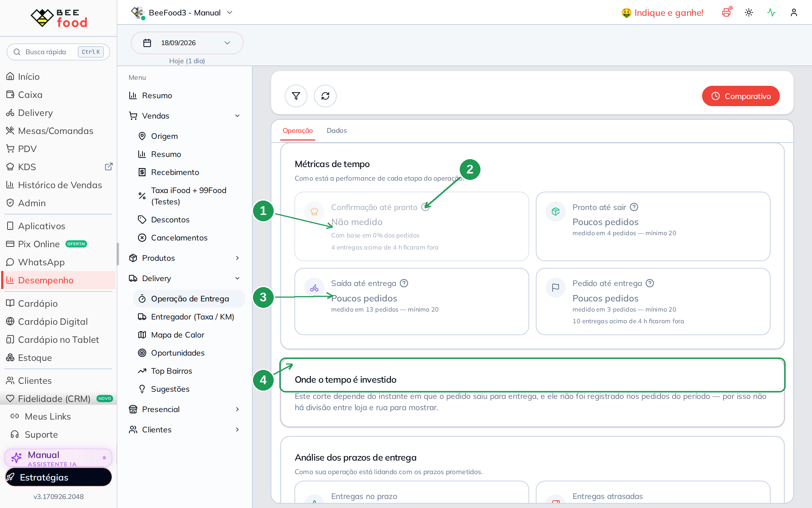Screen dimensions: 812x508
Task: Open Mapa de Calor menu item
Action: pos(189,335)
